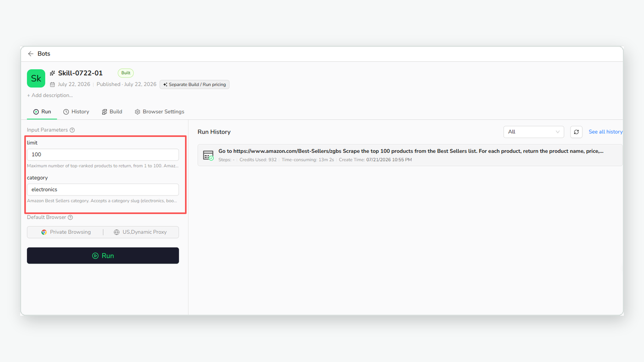Open the Run tab

coord(42,112)
